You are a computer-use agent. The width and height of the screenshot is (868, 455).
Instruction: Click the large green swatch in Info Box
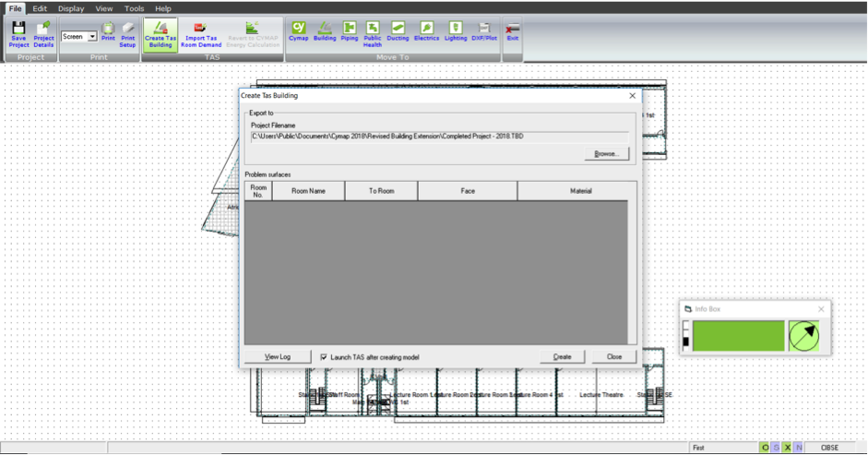click(739, 336)
